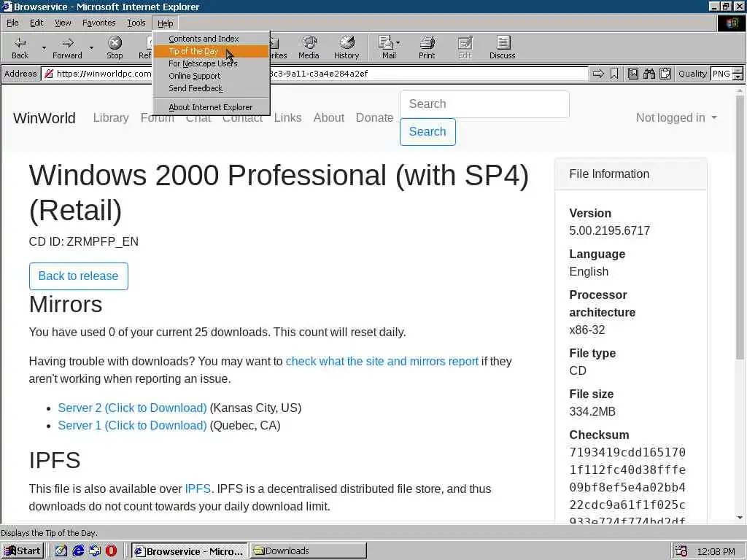The image size is (747, 560).
Task: Choose Send Feedback menu item
Action: click(212, 88)
